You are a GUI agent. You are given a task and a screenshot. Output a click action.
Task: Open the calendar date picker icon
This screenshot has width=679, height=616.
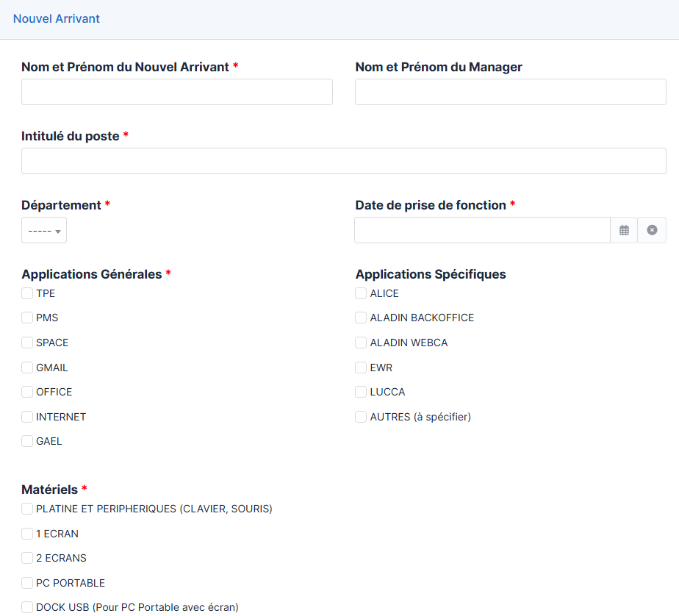(624, 230)
